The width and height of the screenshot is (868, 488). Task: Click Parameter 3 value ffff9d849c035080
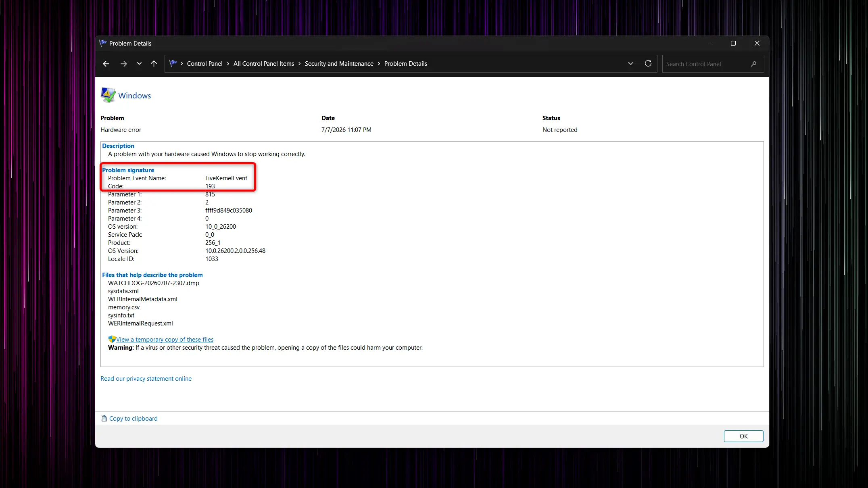(229, 211)
